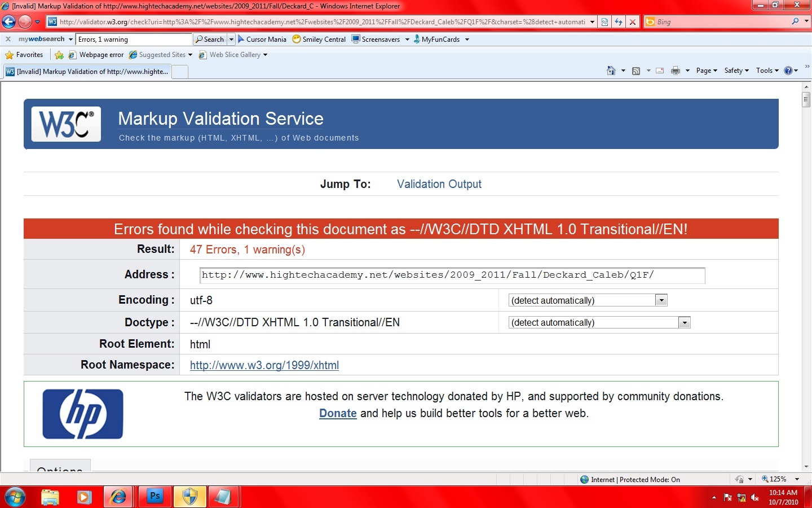Image resolution: width=812 pixels, height=508 pixels.
Task: Open the Help question mark icon
Action: [x=788, y=71]
